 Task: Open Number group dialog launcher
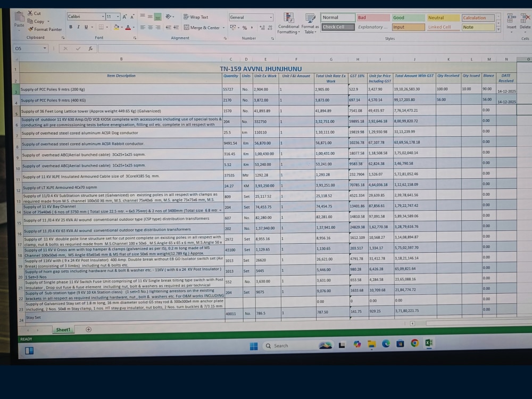click(x=272, y=39)
